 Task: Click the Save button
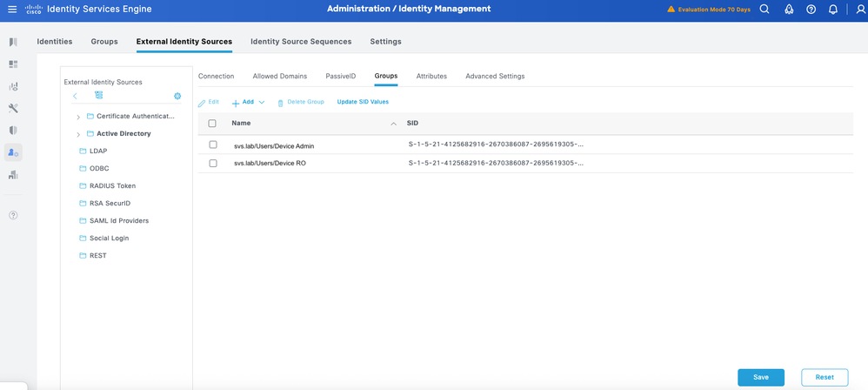(761, 377)
